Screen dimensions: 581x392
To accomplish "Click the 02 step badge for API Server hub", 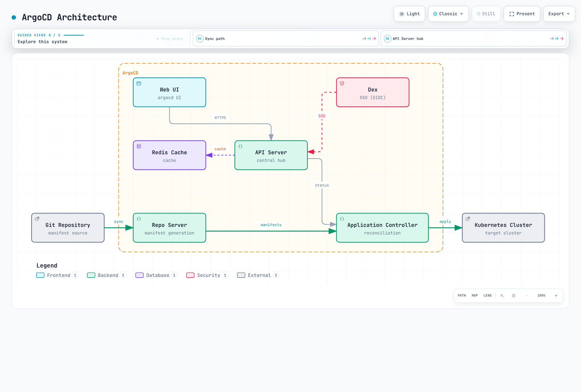I will pos(387,38).
